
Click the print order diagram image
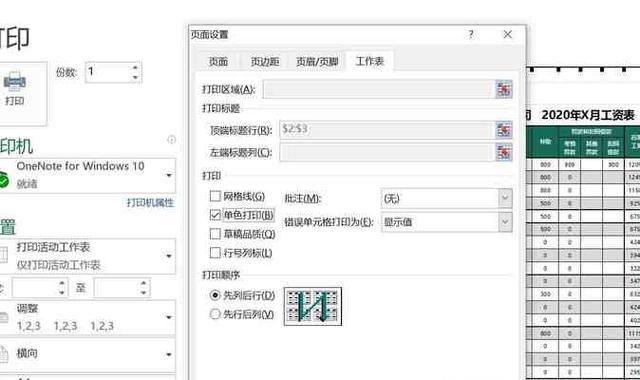(313, 306)
